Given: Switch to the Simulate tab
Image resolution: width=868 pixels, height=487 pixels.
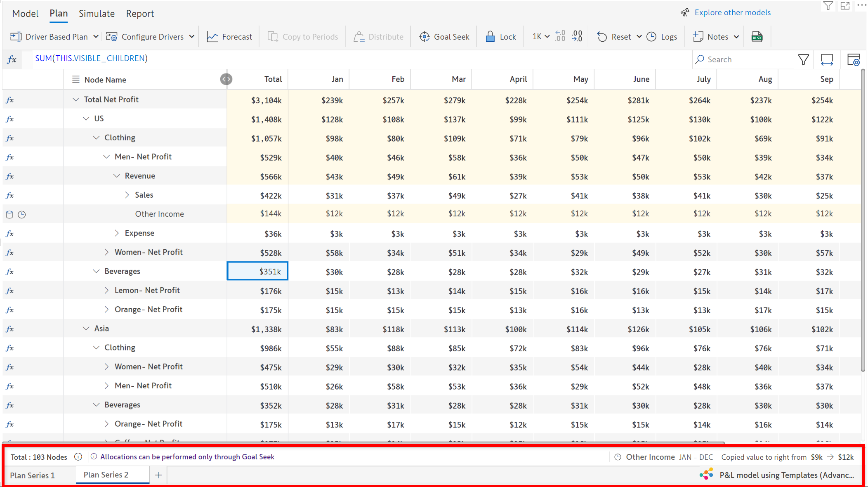Looking at the screenshot, I should [97, 14].
